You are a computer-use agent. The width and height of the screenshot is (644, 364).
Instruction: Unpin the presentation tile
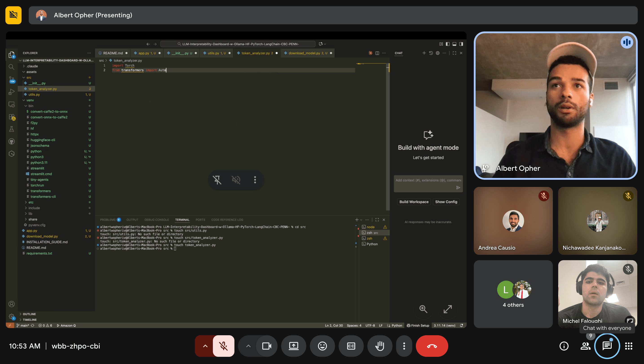coord(217,180)
